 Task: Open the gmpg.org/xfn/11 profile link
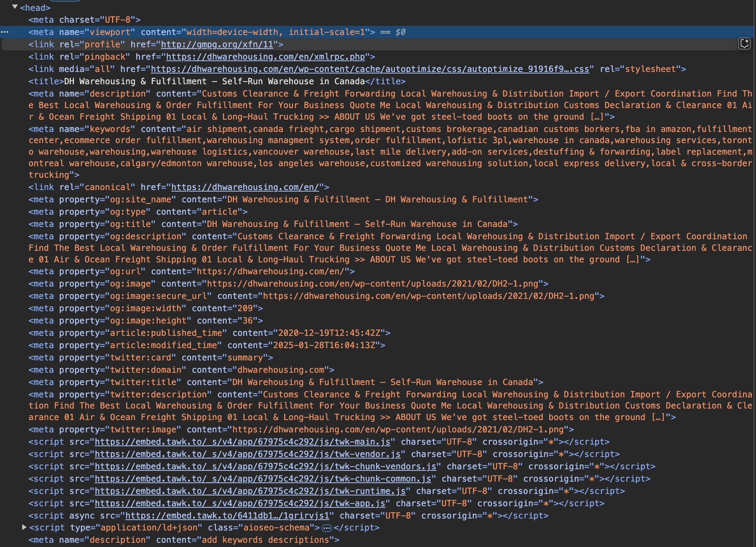click(217, 44)
